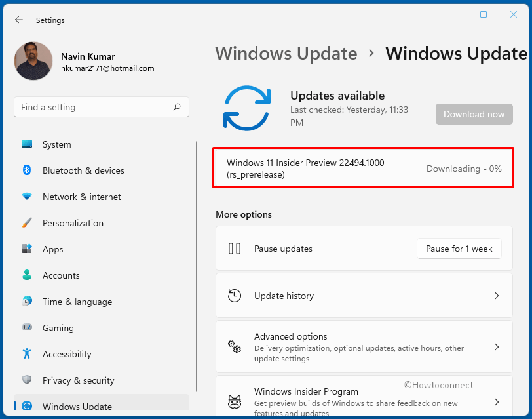Expand Update history chevron
Image resolution: width=532 pixels, height=419 pixels.
(x=497, y=296)
